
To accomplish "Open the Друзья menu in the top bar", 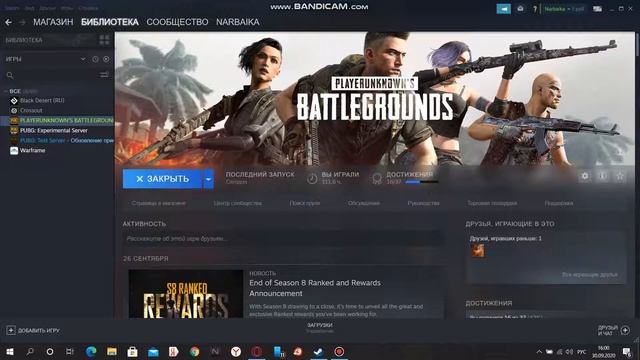I will click(48, 8).
